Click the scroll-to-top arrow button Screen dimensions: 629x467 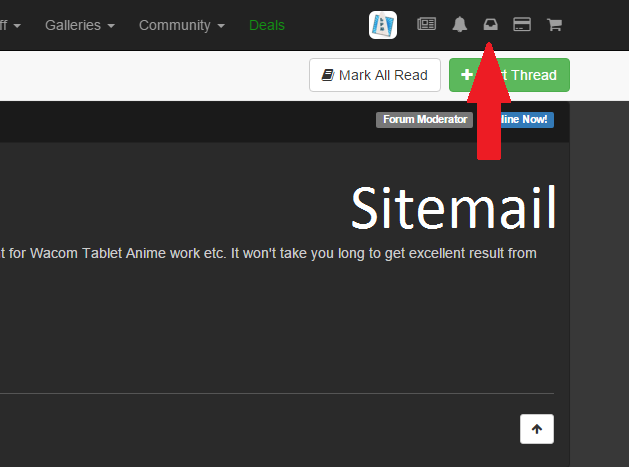(x=537, y=429)
